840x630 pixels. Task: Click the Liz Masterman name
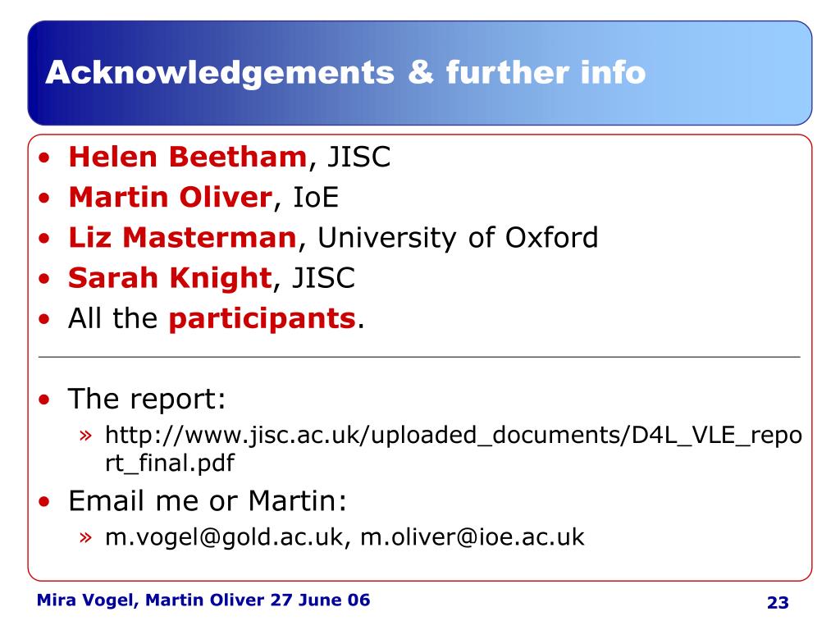182,237
